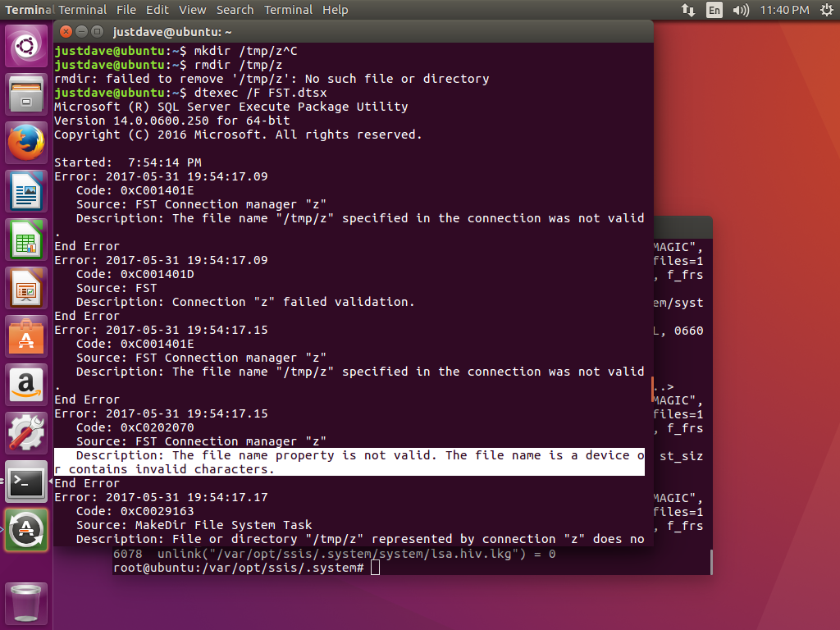Open the sound volume indicator
The width and height of the screenshot is (840, 630).
coord(741,10)
